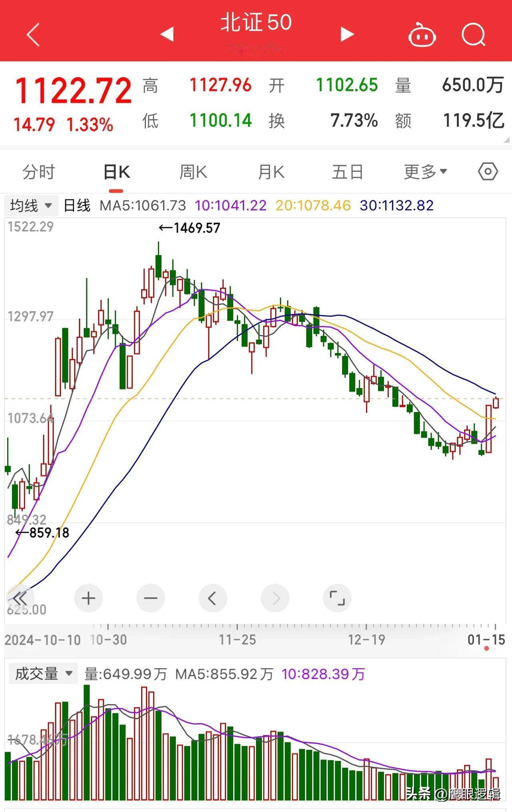This screenshot has height=812, width=512.
Task: Open chart settings hexagon icon
Action: click(488, 172)
